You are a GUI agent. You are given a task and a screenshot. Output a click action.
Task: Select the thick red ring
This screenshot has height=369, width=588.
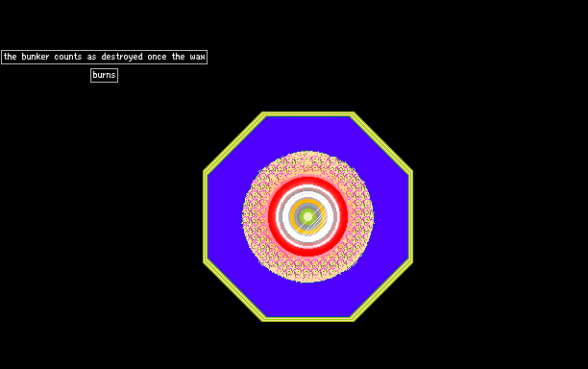click(307, 182)
